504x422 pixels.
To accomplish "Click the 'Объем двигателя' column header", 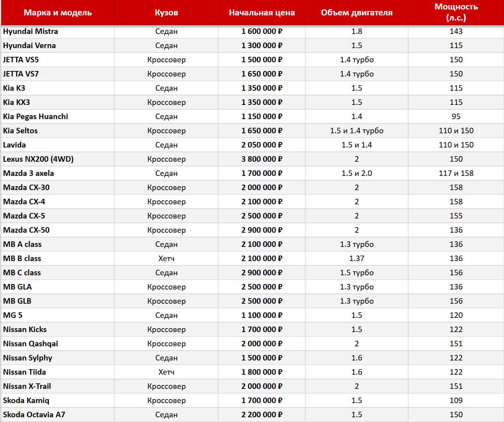I will pos(357,13).
